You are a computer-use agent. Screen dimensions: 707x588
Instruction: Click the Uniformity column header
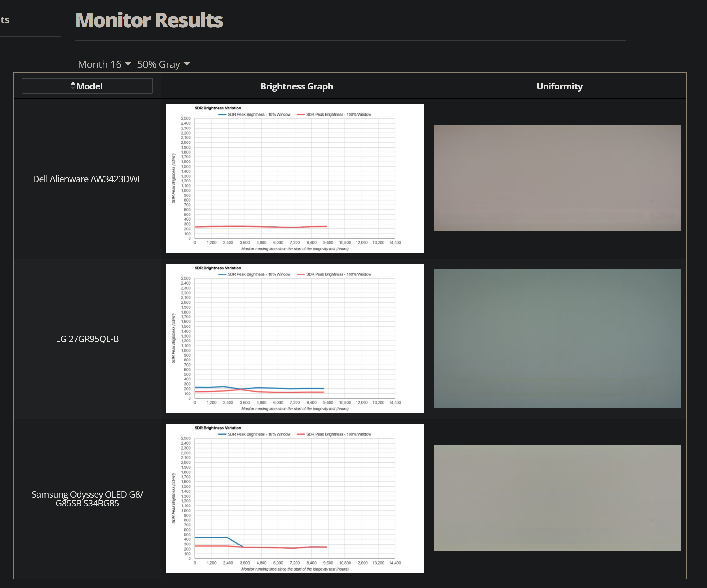point(559,86)
